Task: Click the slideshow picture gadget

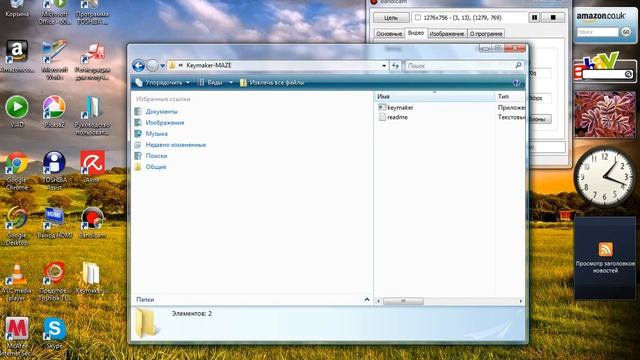Action: coord(605,115)
